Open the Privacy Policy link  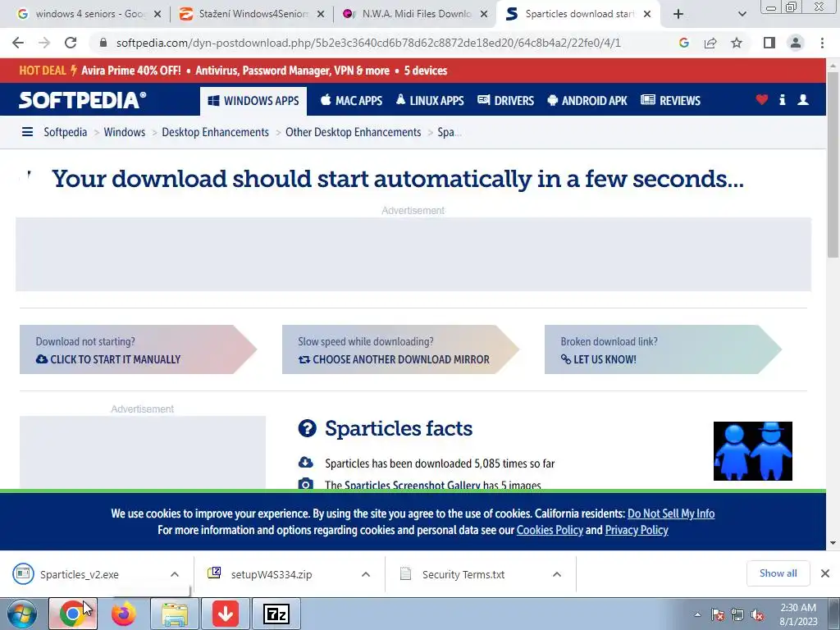tap(637, 531)
